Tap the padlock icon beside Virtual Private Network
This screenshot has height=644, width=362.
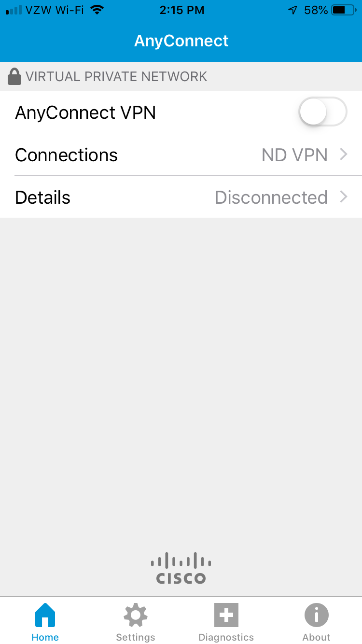[x=14, y=76]
